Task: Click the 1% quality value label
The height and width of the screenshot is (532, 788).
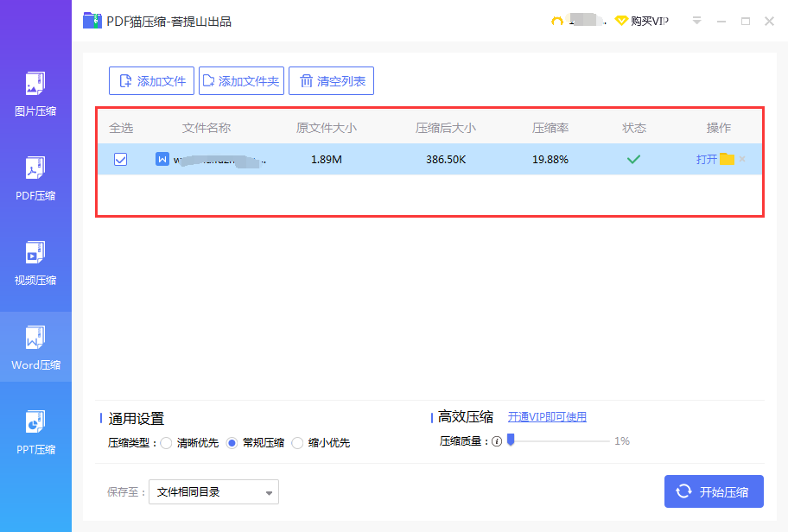Action: tap(622, 441)
